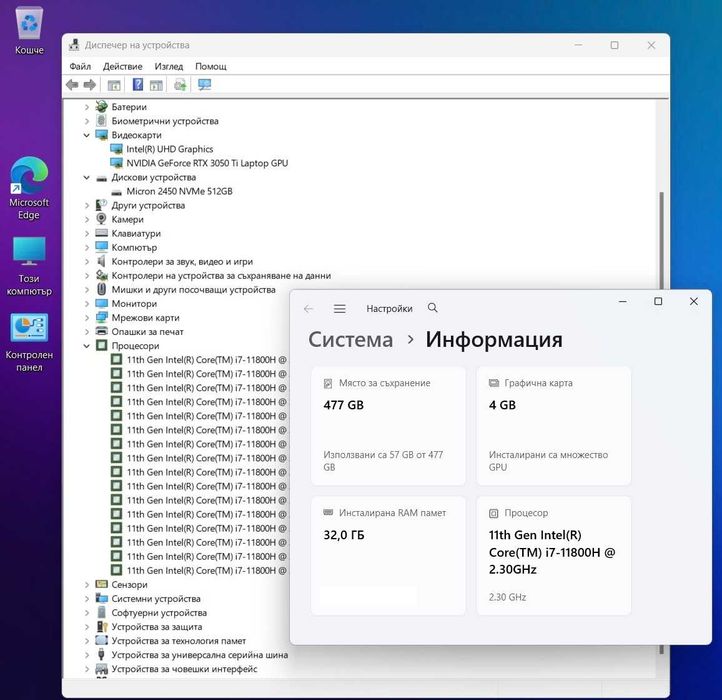This screenshot has height=700, width=722.
Task: Select "Контролери за звук, видео и игри"
Action: 182,262
